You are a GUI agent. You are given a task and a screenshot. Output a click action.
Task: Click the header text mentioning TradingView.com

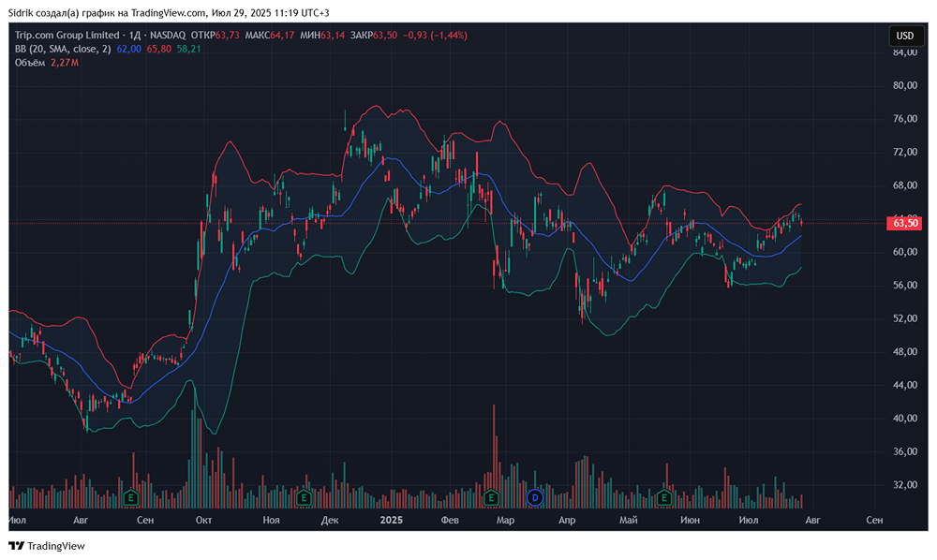pos(169,12)
